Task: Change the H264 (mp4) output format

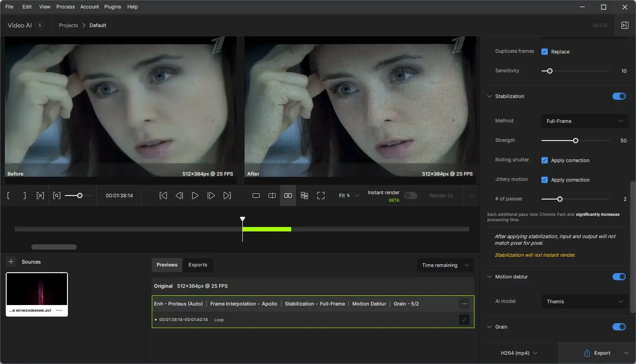Action: (x=518, y=352)
